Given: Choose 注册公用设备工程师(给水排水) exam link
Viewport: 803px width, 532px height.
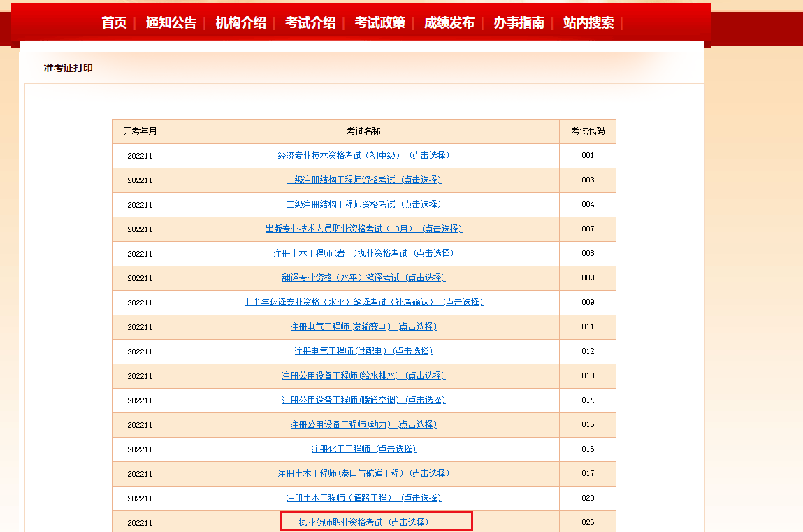Looking at the screenshot, I should [x=363, y=375].
